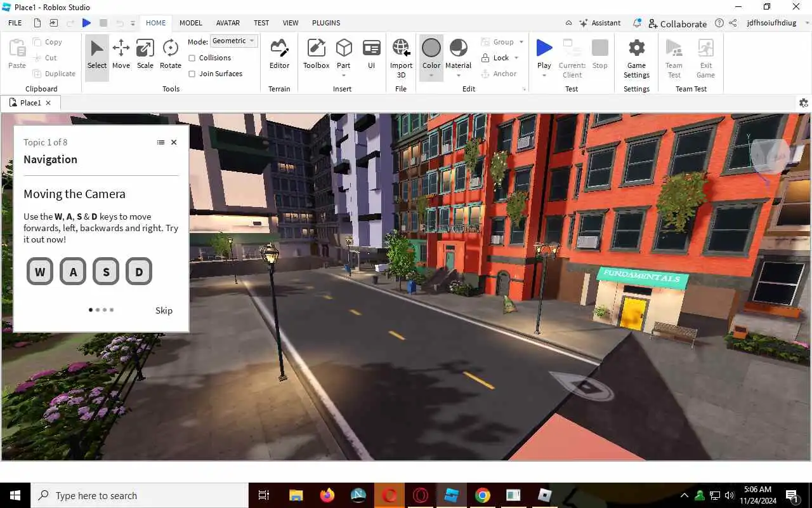Screen dimensions: 812x508
Task: Expand the Part dropdown arrow
Action: (344, 76)
